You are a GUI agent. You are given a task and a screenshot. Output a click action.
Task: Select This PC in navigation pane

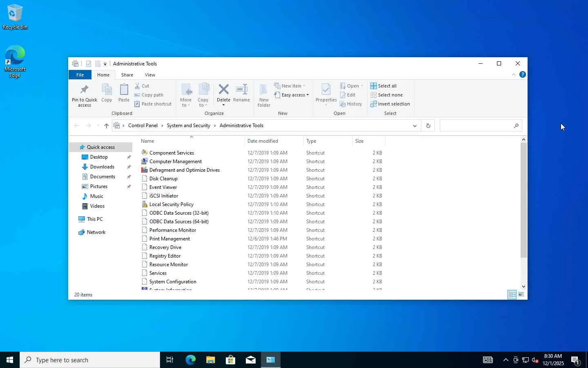click(x=95, y=219)
